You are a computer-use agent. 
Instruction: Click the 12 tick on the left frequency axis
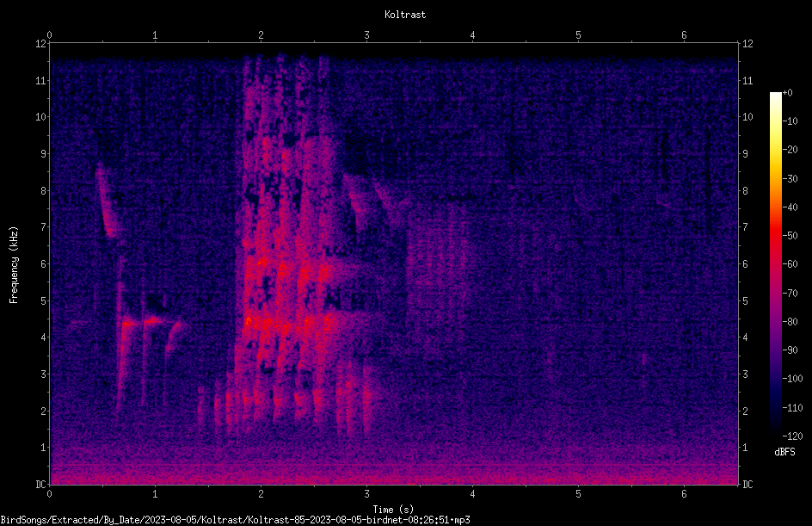41,44
